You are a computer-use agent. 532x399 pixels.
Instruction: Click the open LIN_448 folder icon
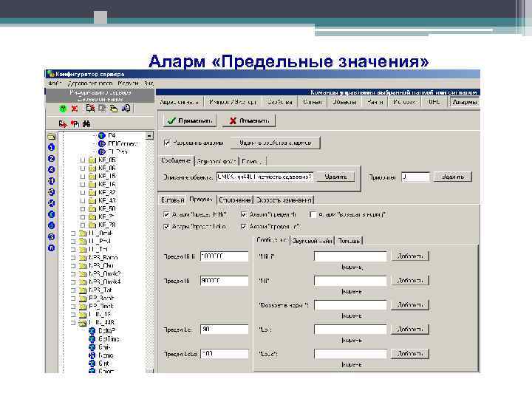pos(83,323)
